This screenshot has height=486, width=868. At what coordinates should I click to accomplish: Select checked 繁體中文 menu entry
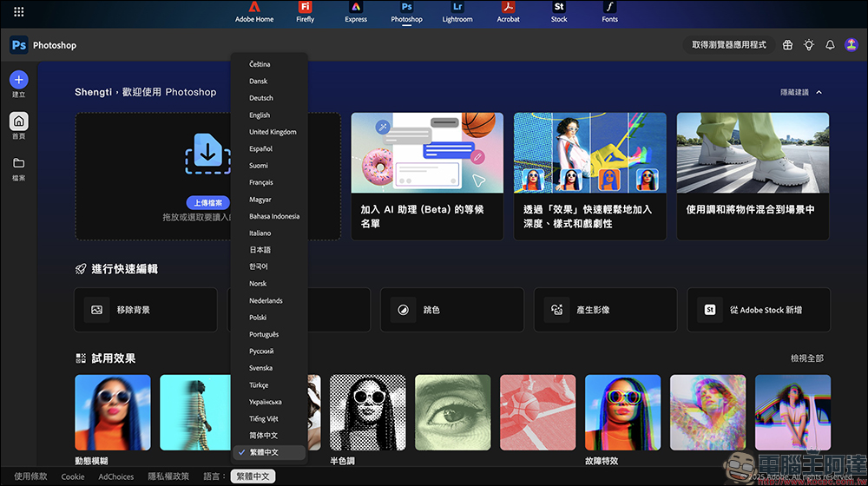pos(269,452)
